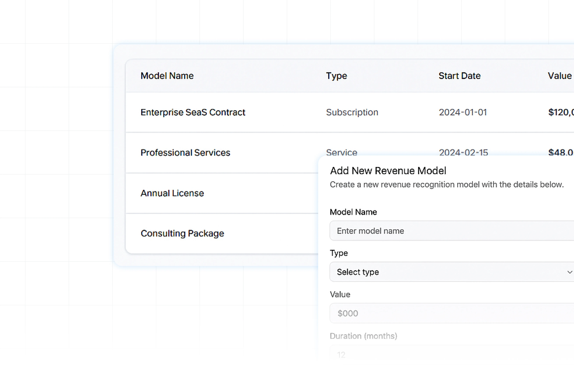Click the Model Name form label
Screen dimensions: 574x392
click(x=353, y=212)
